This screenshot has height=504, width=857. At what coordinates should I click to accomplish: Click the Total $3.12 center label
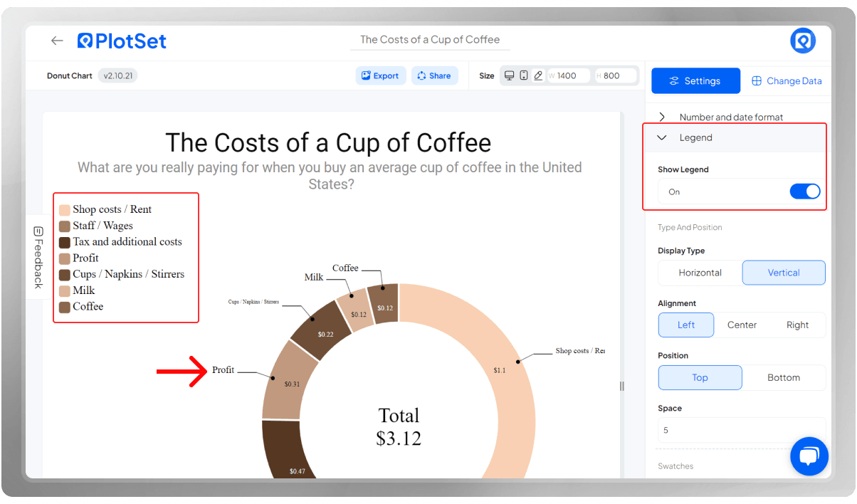point(399,426)
